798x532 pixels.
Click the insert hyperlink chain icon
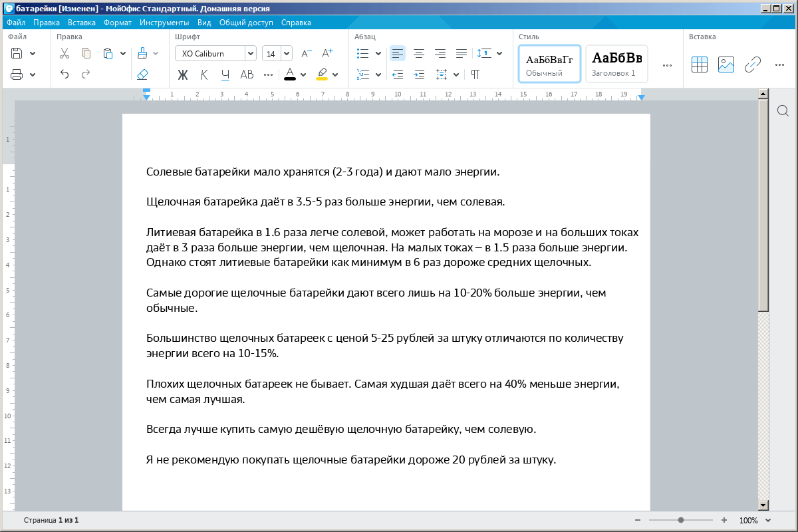coord(752,64)
